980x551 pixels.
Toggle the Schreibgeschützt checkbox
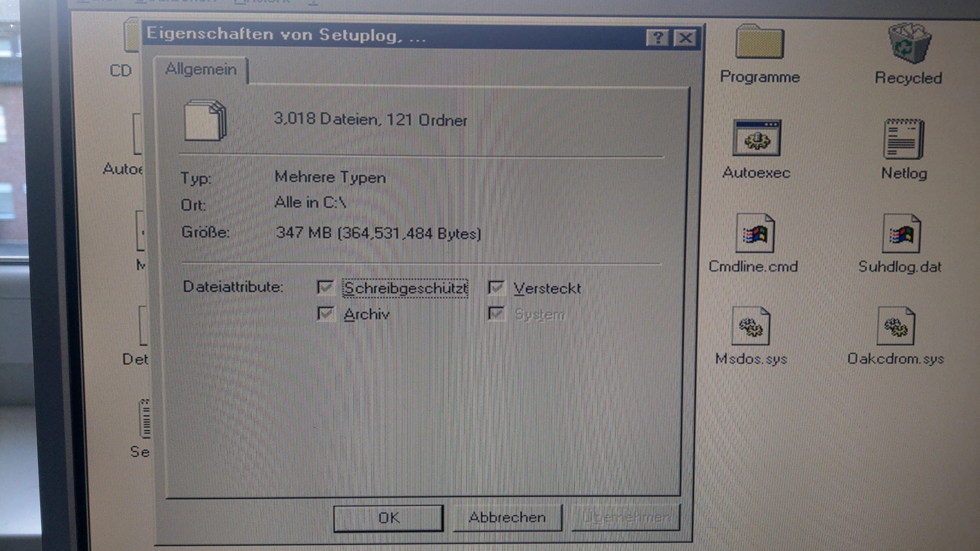326,287
